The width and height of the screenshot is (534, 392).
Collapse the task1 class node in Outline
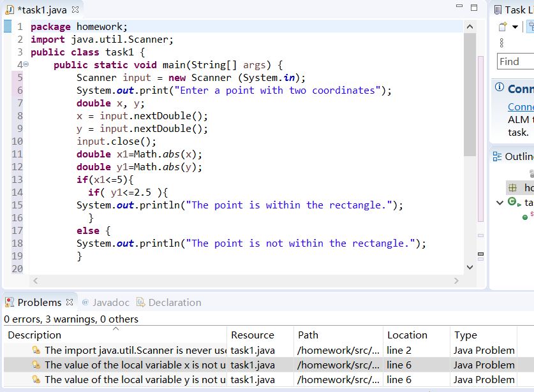pyautogui.click(x=500, y=202)
